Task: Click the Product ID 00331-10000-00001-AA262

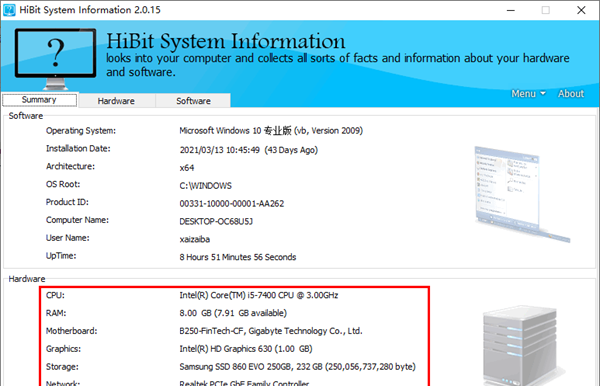Action: point(232,204)
